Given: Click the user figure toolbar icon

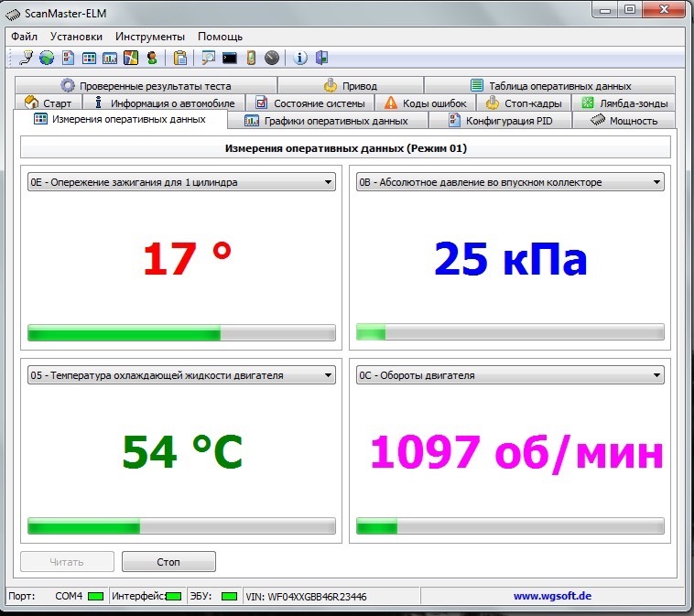Looking at the screenshot, I should [x=151, y=58].
